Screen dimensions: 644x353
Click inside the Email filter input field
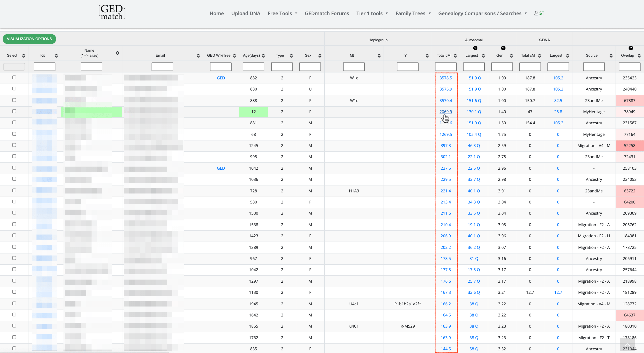162,67
